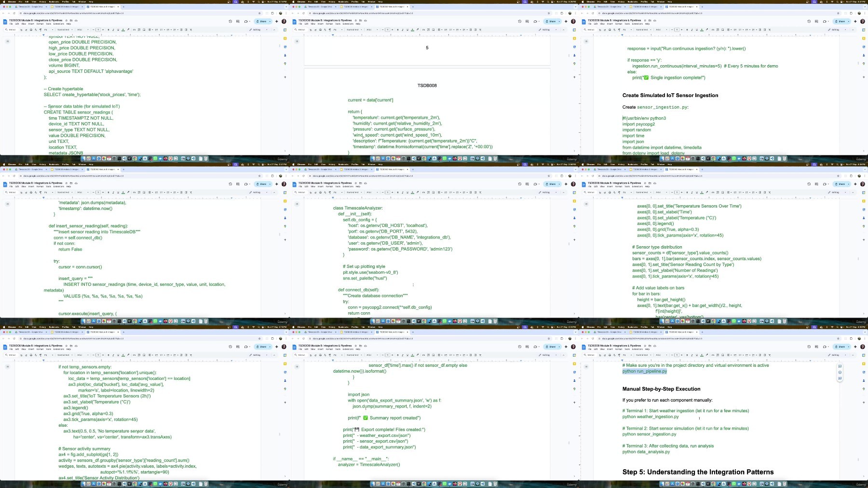
Task: Open version history in the TimescaleAnalyzer class window
Action: click(x=519, y=184)
